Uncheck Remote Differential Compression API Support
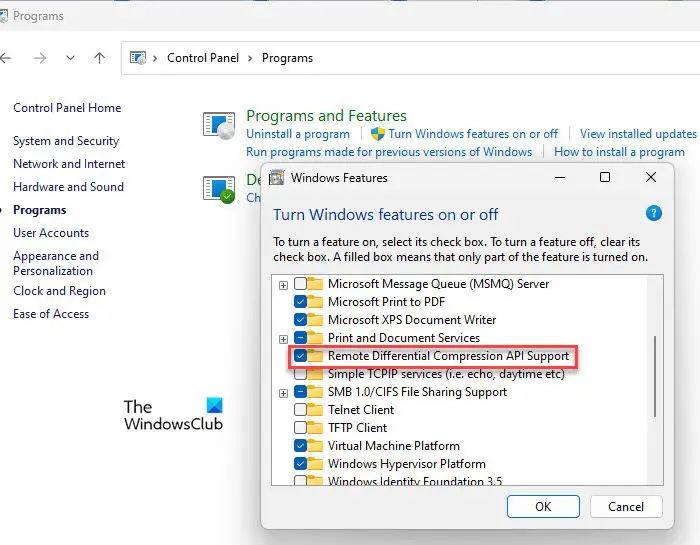The image size is (700, 545). pos(300,356)
